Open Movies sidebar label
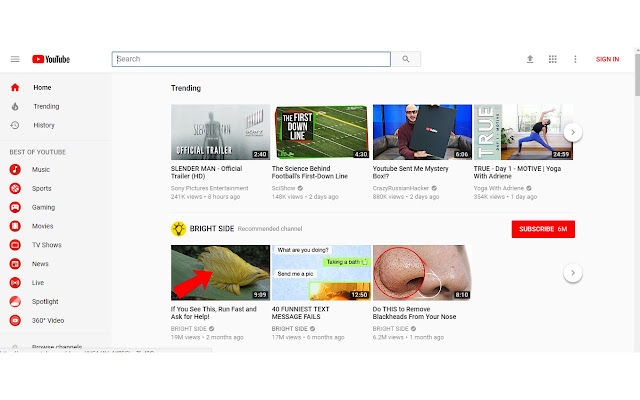This screenshot has height=400, width=640. (42, 226)
